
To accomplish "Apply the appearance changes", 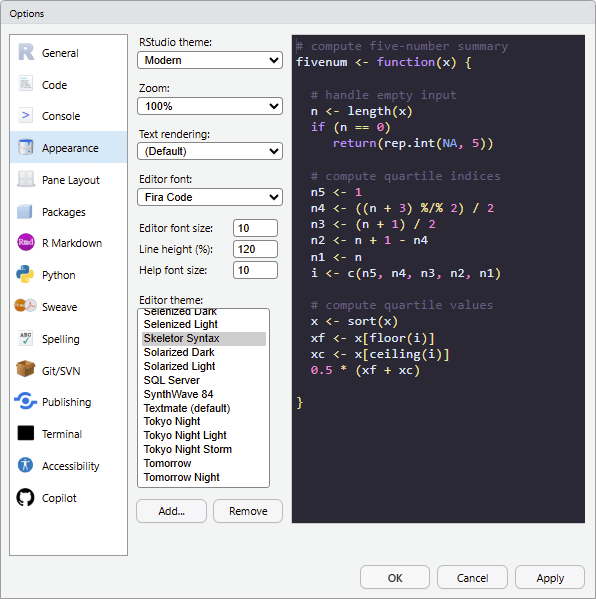I will (550, 578).
